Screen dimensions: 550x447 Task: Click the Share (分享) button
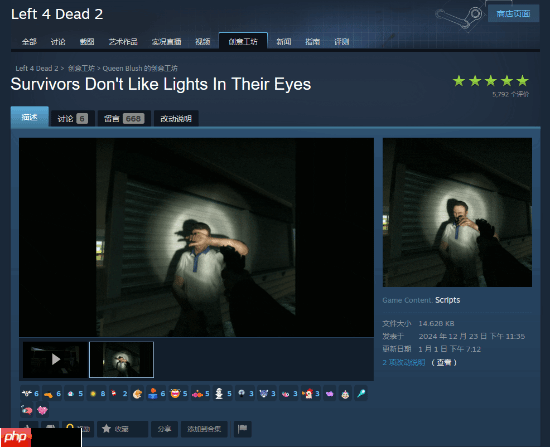(164, 429)
